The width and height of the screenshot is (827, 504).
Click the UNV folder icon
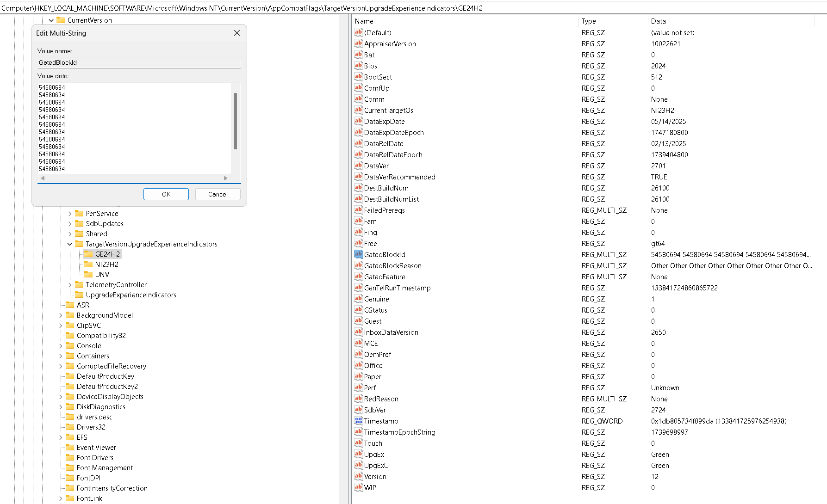(x=88, y=274)
